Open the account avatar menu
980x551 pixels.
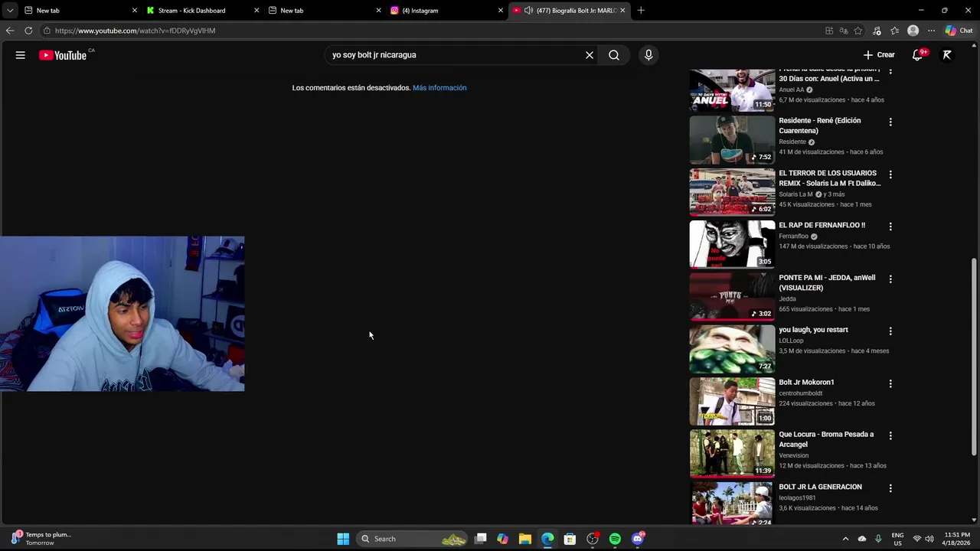click(947, 55)
